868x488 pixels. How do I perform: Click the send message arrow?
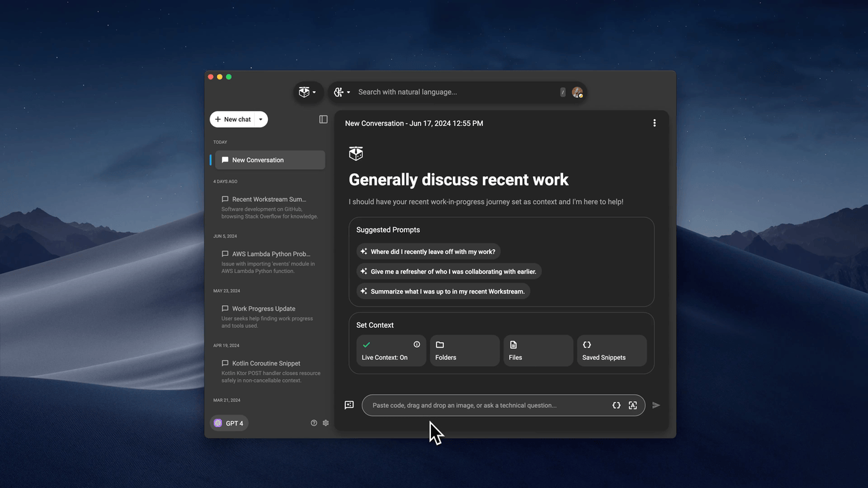(656, 405)
